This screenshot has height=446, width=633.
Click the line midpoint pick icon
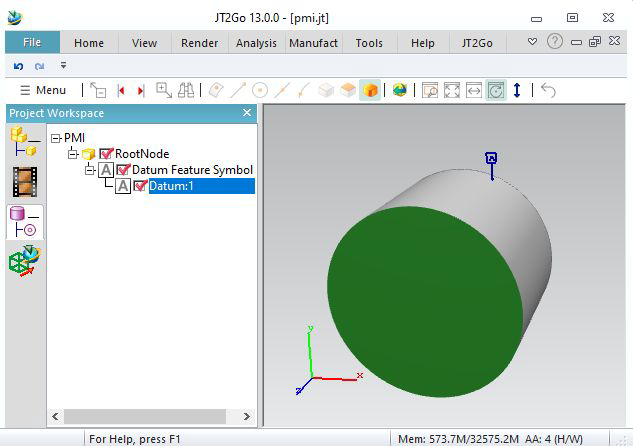pyautogui.click(x=282, y=90)
